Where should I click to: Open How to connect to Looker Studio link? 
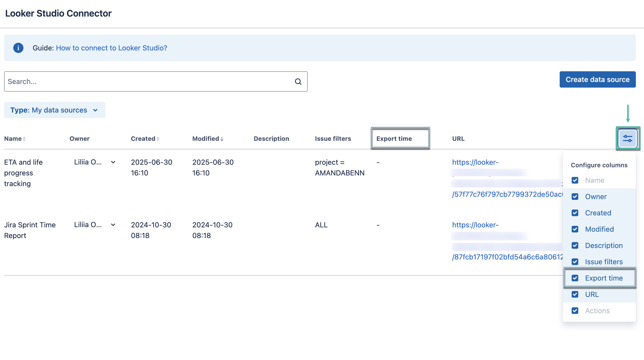pos(111,48)
